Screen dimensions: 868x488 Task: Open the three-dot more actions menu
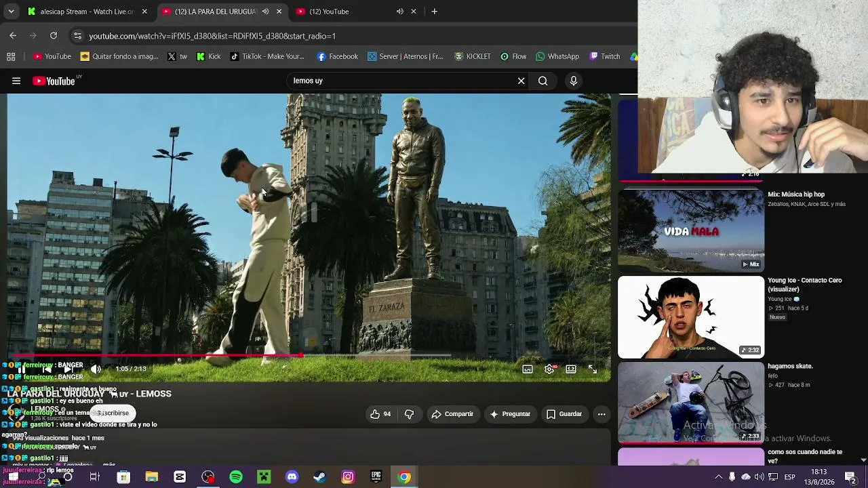601,414
